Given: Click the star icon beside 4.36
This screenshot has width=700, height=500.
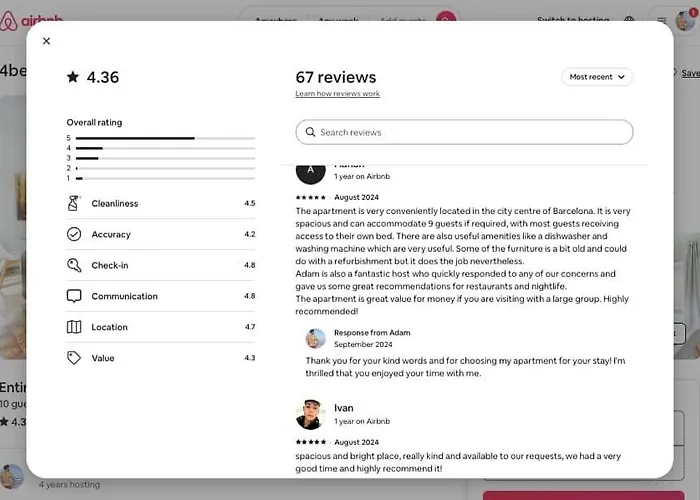Looking at the screenshot, I should (73, 77).
